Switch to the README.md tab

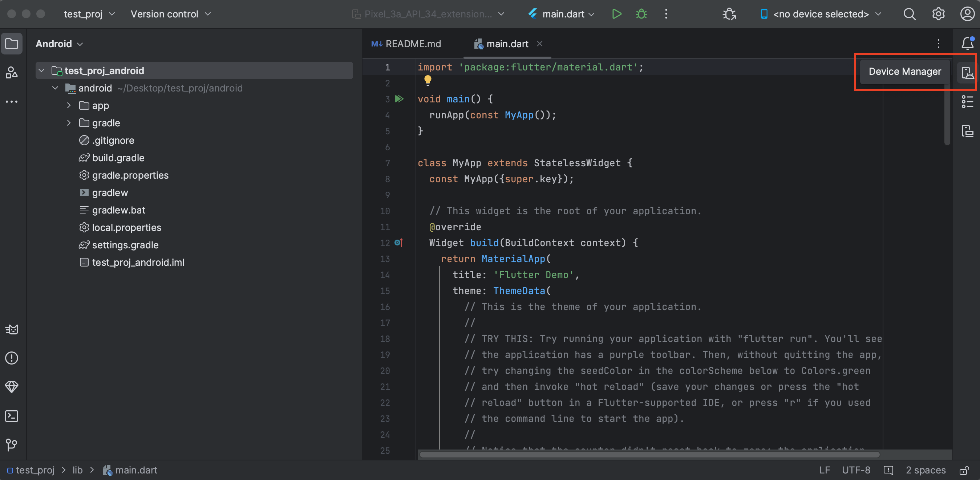click(406, 44)
